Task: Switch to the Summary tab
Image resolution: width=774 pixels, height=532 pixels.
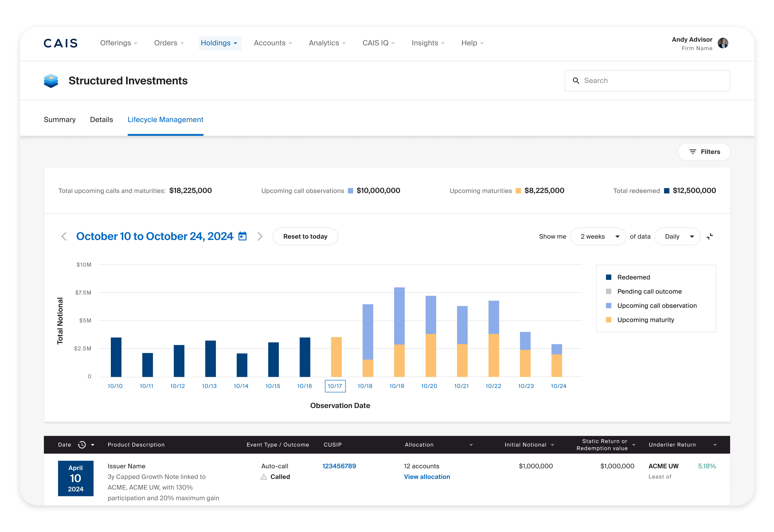Action: tap(60, 120)
